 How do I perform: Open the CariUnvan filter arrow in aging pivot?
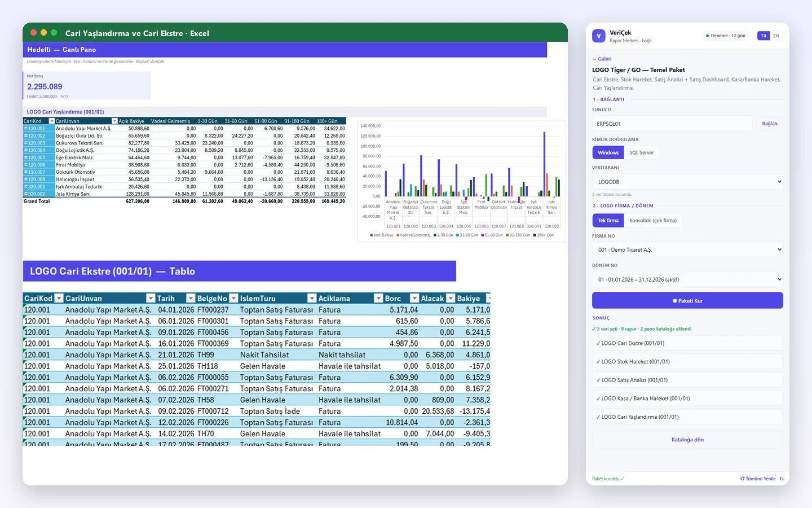(x=114, y=121)
